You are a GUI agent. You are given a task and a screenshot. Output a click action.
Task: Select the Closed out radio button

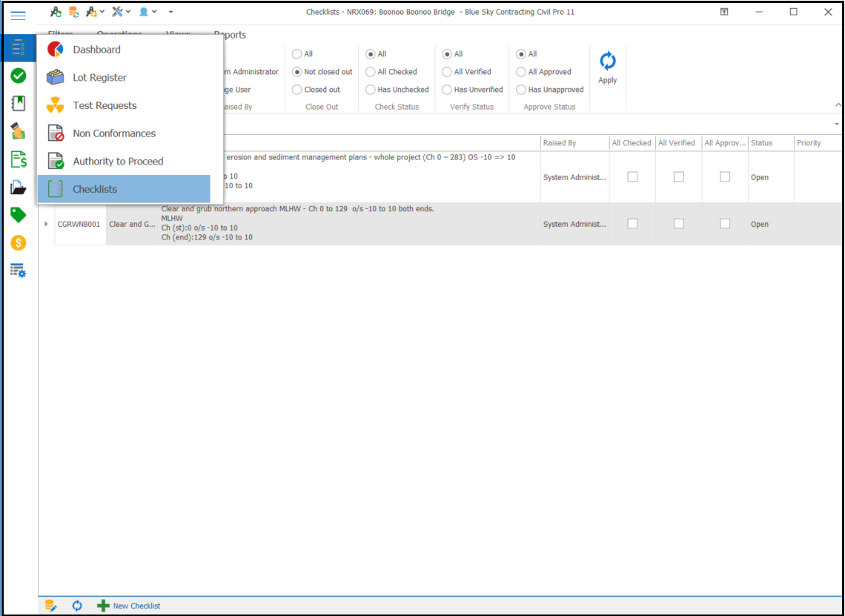[x=297, y=90]
